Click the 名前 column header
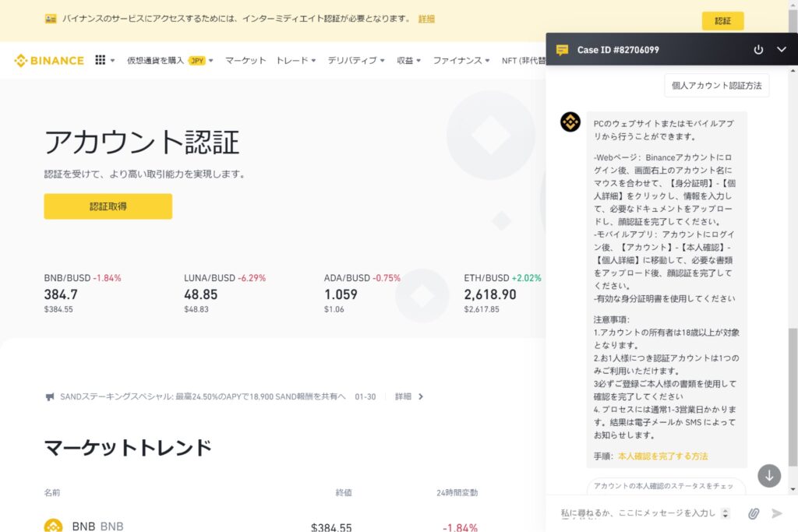 tap(52, 492)
